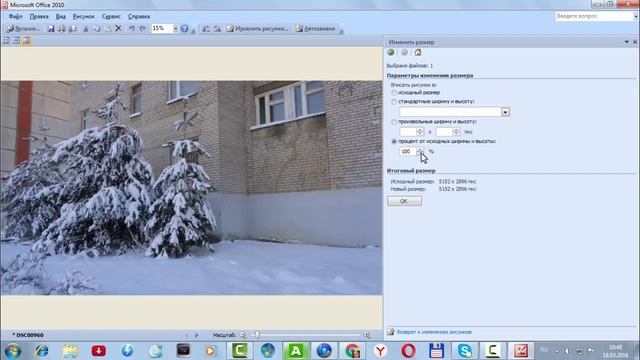640x360 pixels.
Task: Click the Home icon in task pane
Action: coord(418,52)
